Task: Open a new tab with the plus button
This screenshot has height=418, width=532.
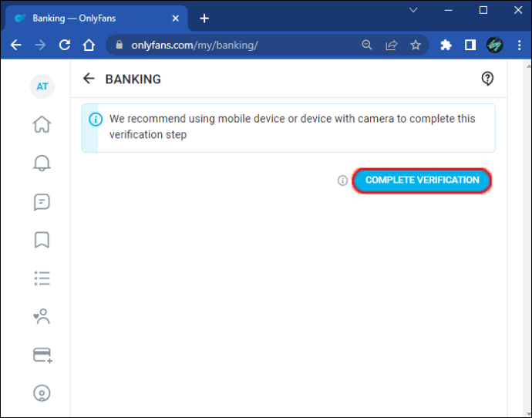Action: point(204,19)
